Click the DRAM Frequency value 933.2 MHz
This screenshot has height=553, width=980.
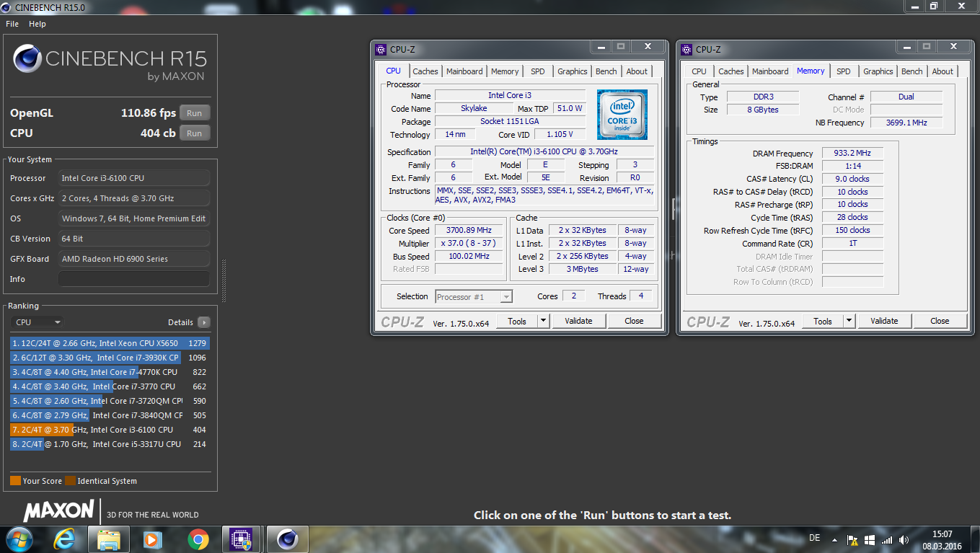[852, 154]
